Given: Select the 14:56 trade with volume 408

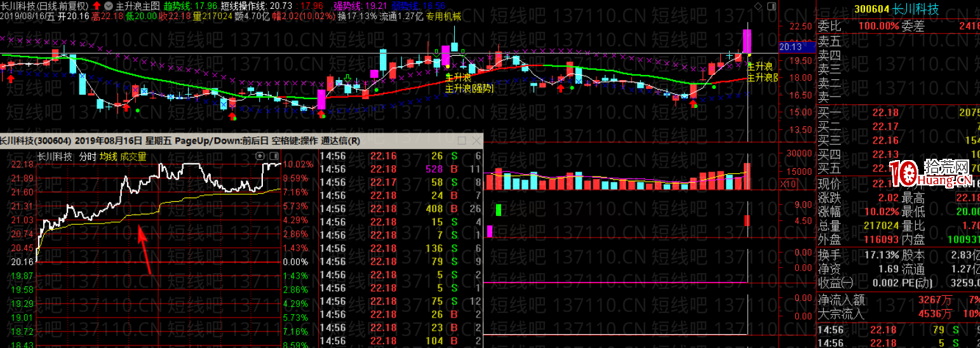Looking at the screenshot, I should pos(401,208).
